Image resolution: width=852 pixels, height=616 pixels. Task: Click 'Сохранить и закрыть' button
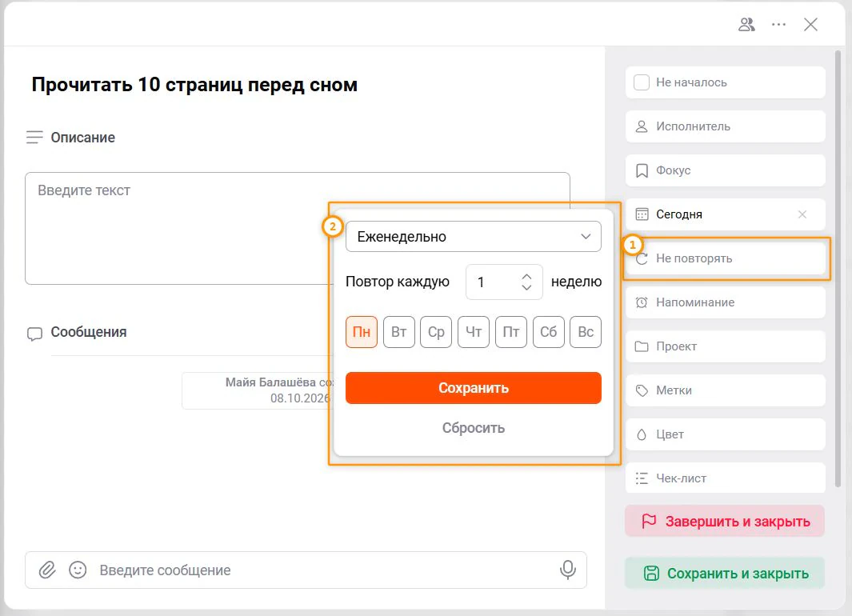[x=725, y=573]
